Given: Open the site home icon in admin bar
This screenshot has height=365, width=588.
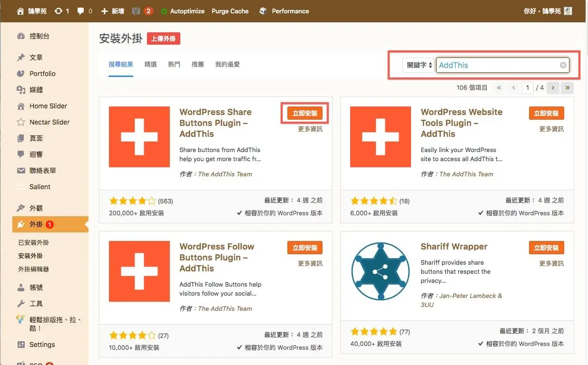Looking at the screenshot, I should 20,11.
